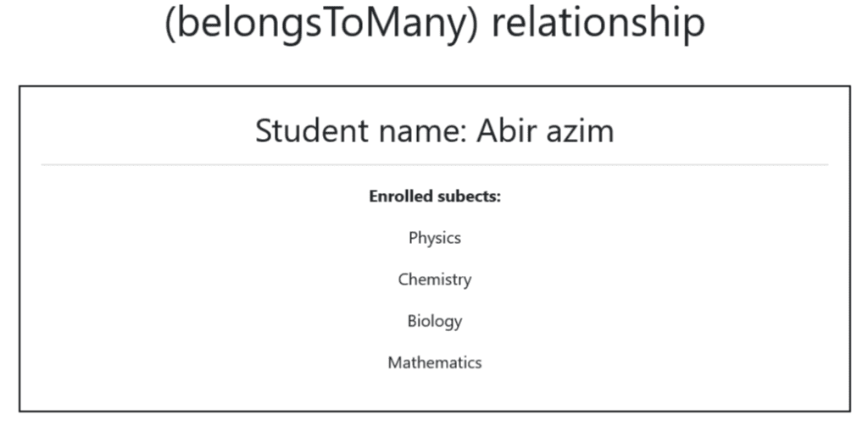The image size is (868, 431).
Task: Click the "Student name: Abir azim" heading
Action: tap(434, 131)
